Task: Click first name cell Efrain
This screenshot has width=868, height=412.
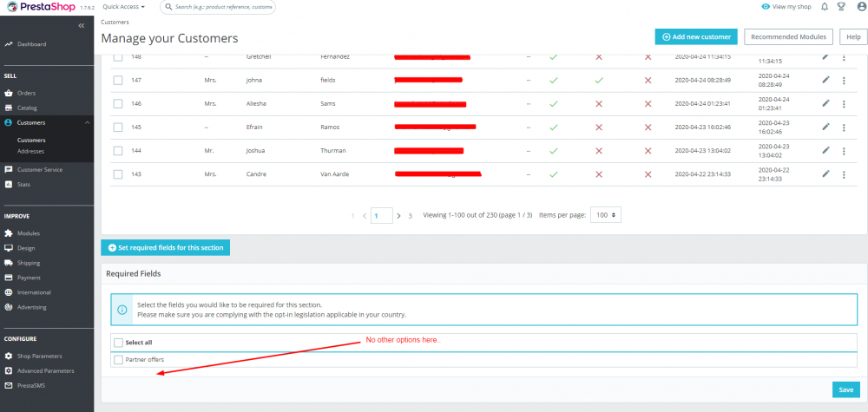Action: point(254,128)
